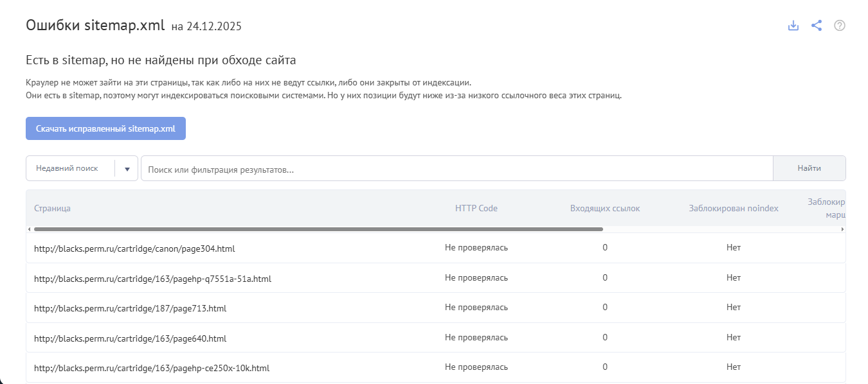Open URL cartridge/163/page640.html

[x=130, y=338]
